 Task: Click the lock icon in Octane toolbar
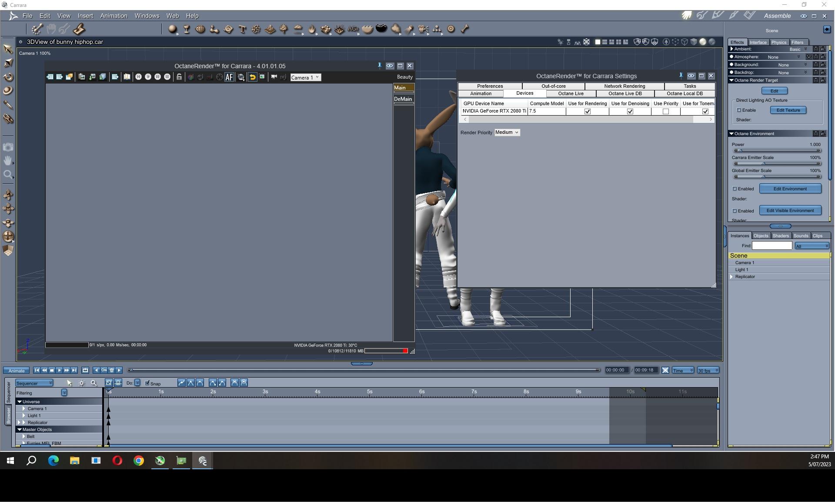click(179, 77)
